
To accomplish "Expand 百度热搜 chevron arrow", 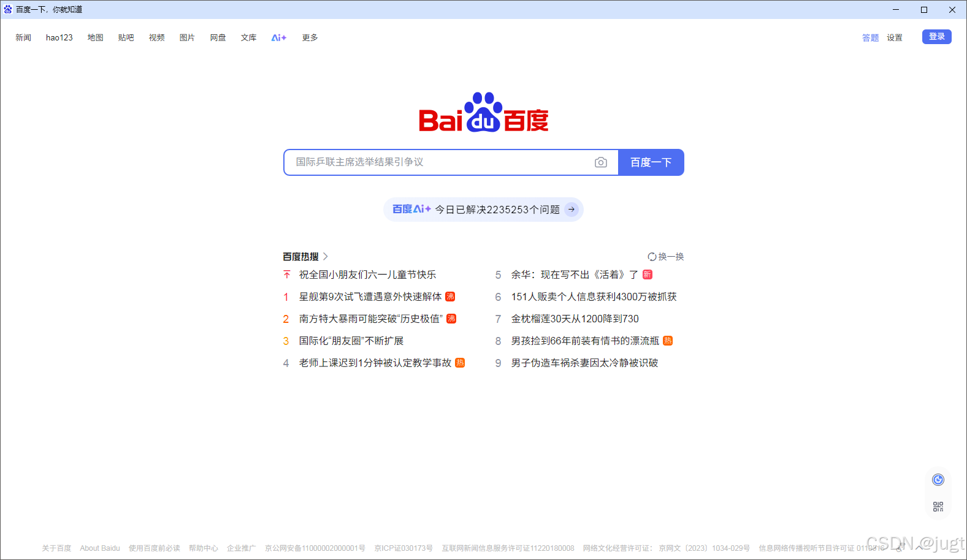I will [326, 257].
